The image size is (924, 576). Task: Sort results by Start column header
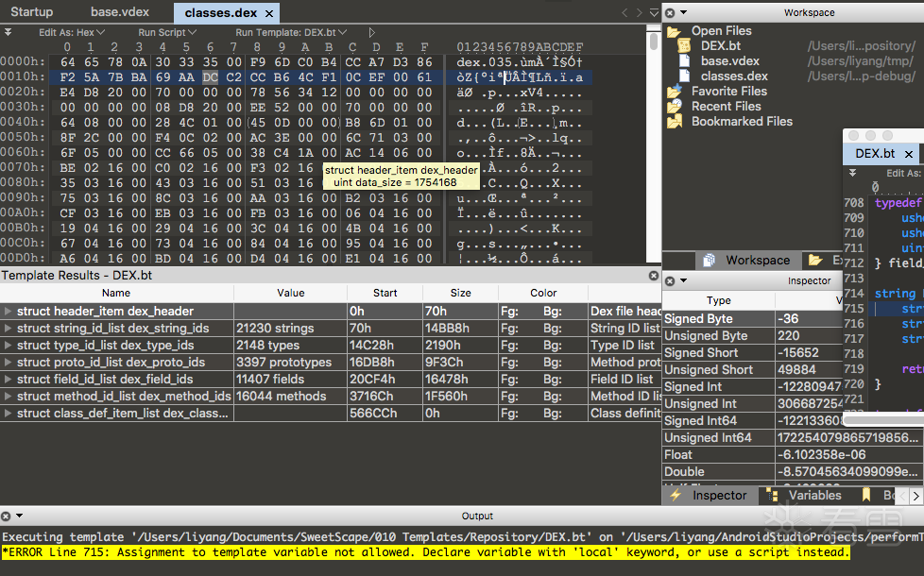click(385, 294)
